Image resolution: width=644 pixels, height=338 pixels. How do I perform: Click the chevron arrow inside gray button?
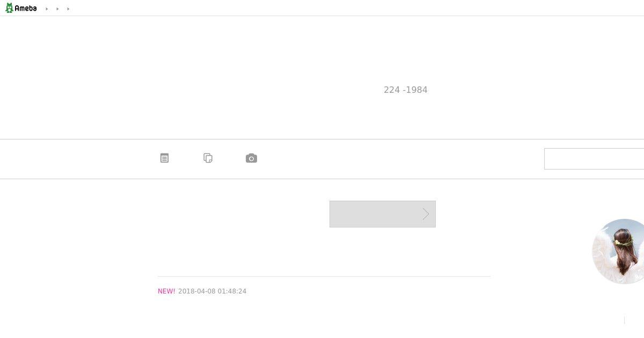coord(426,214)
